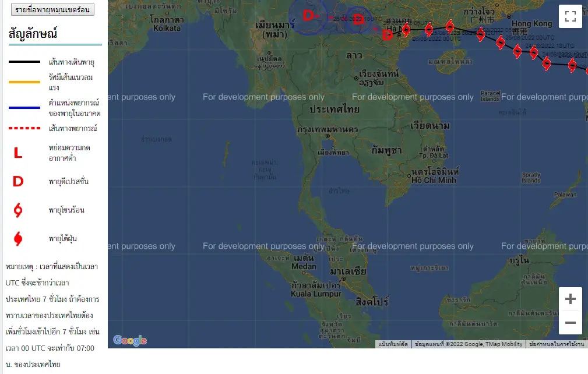
Task: Select the D marker inside the smaller blue circle
Action: click(358, 19)
